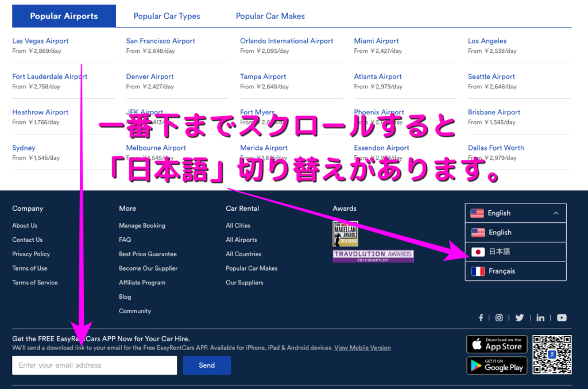Download on the App Store badge

tap(497, 344)
